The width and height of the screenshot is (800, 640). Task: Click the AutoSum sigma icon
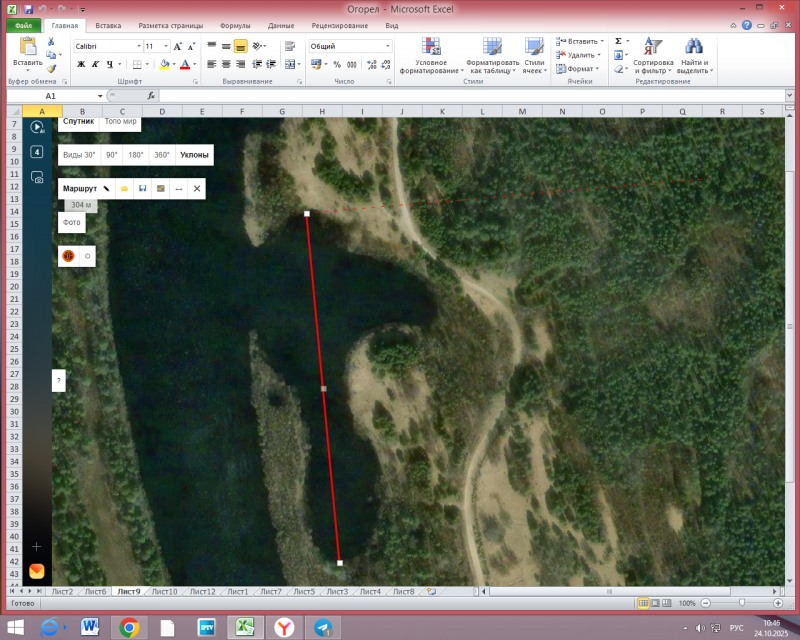tap(618, 41)
